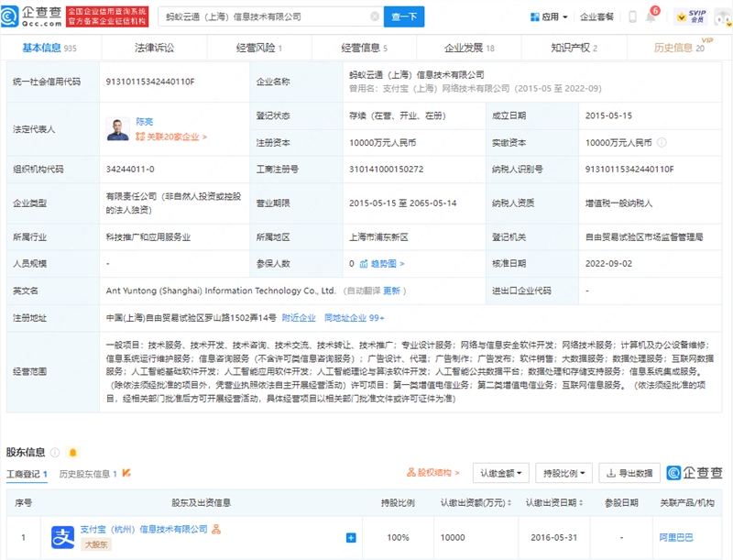
Task: Click info icon beside 股东信息 heading
Action: (55, 452)
